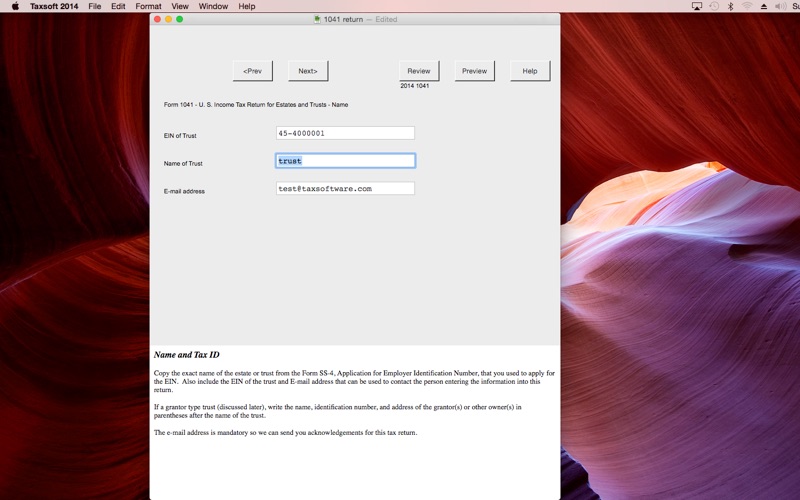The height and width of the screenshot is (500, 800).
Task: Close the 1041 return window
Action: pos(157,19)
